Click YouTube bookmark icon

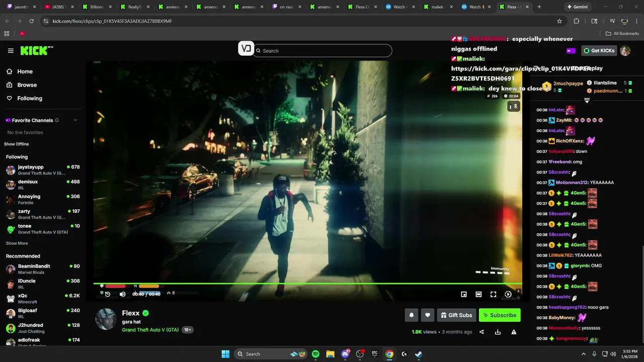22,34
